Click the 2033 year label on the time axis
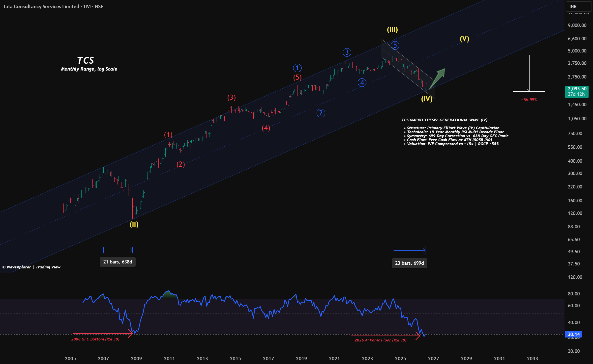Viewport: 593px width, 364px height. pyautogui.click(x=533, y=359)
